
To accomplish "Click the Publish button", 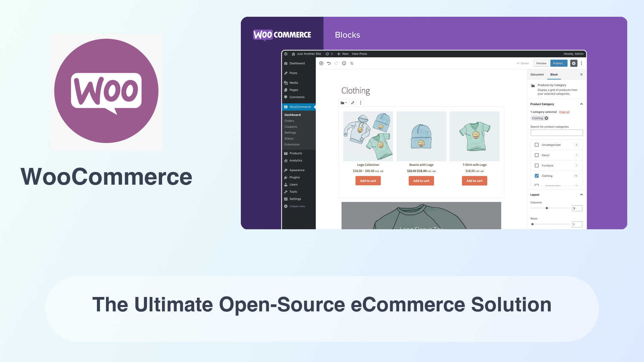I will click(558, 63).
